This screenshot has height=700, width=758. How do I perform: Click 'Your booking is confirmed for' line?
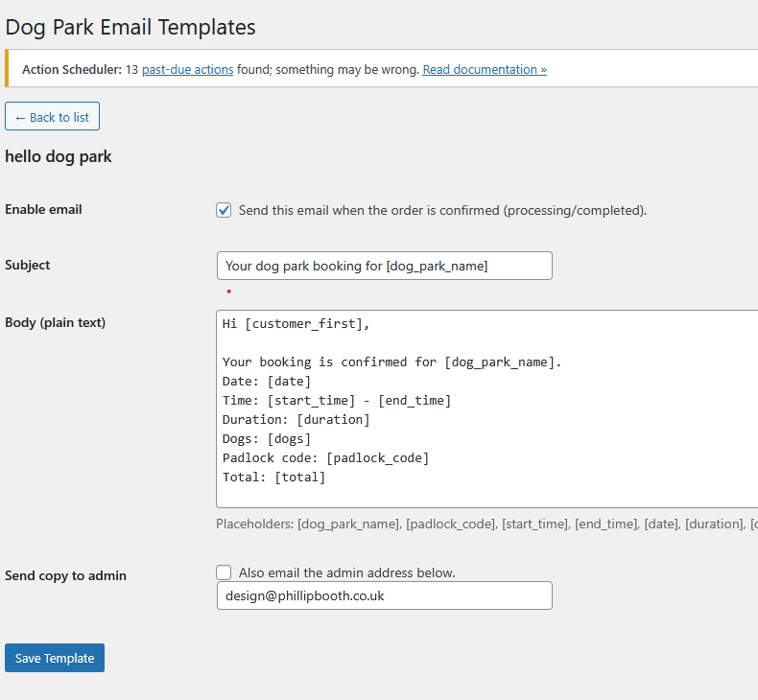[x=391, y=362]
